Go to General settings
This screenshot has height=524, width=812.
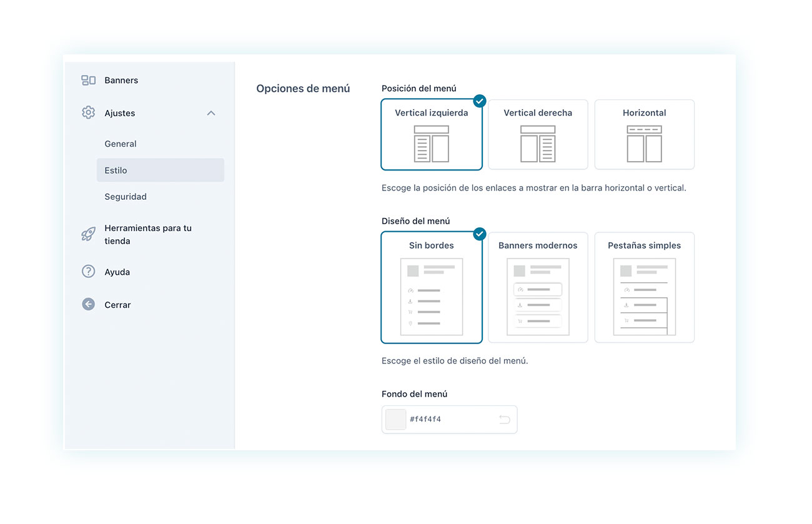121,144
